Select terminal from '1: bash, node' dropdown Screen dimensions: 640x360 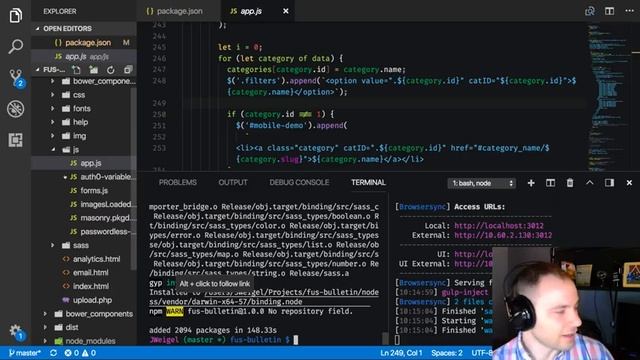482,183
